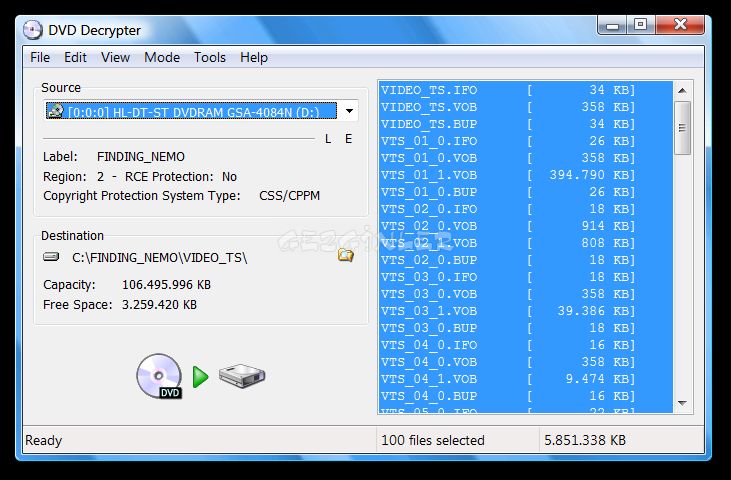The height and width of the screenshot is (480, 731).
Task: Open the Source drive dropdown
Action: click(349, 111)
